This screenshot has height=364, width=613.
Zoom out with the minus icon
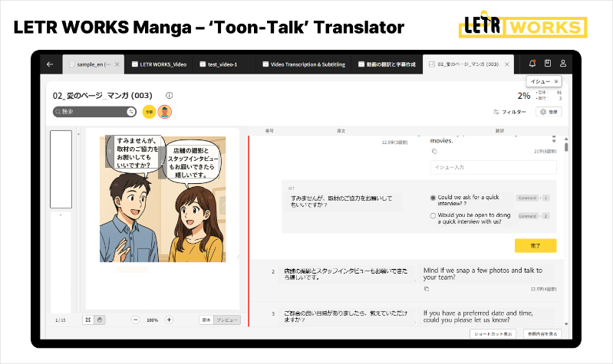(x=135, y=320)
